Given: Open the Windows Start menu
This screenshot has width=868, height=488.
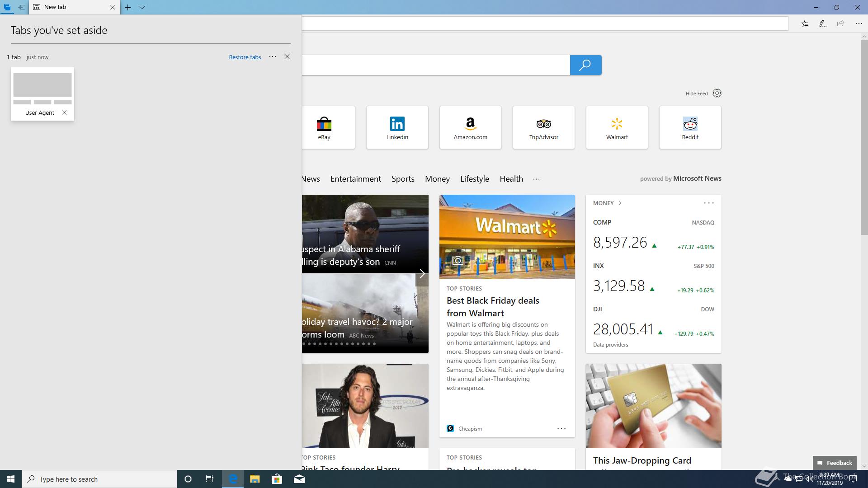Looking at the screenshot, I should pyautogui.click(x=11, y=479).
